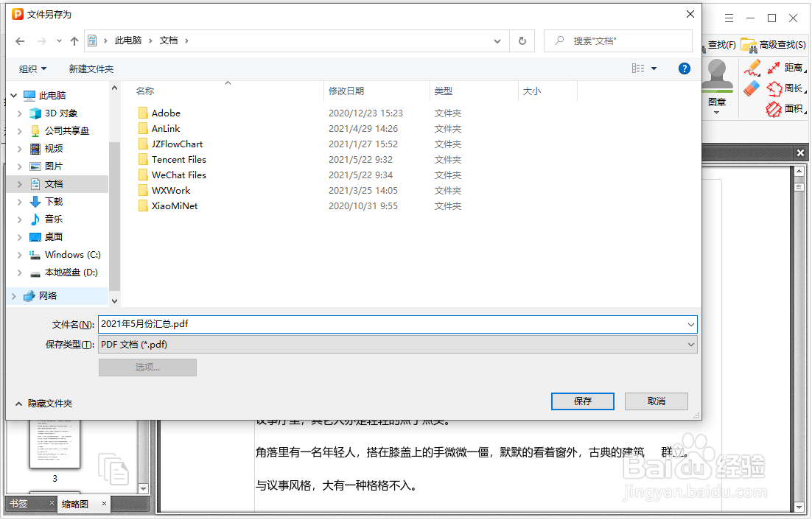Refresh the 文档 folder view

pyautogui.click(x=522, y=41)
